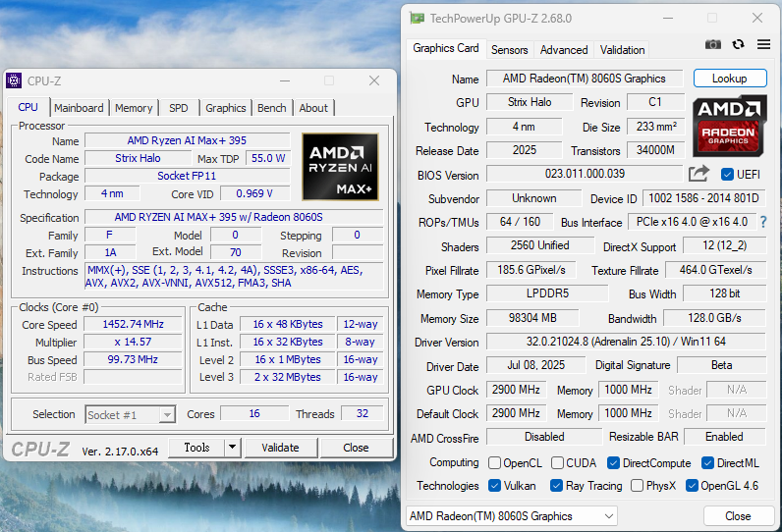782x532 pixels.
Task: Click the GPU Name text field
Action: [584, 79]
